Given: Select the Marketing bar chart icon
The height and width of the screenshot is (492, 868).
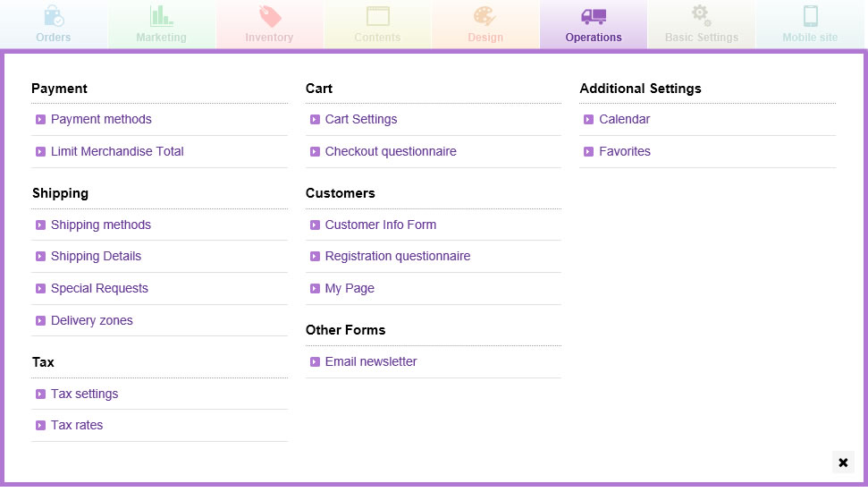Looking at the screenshot, I should pyautogui.click(x=161, y=16).
